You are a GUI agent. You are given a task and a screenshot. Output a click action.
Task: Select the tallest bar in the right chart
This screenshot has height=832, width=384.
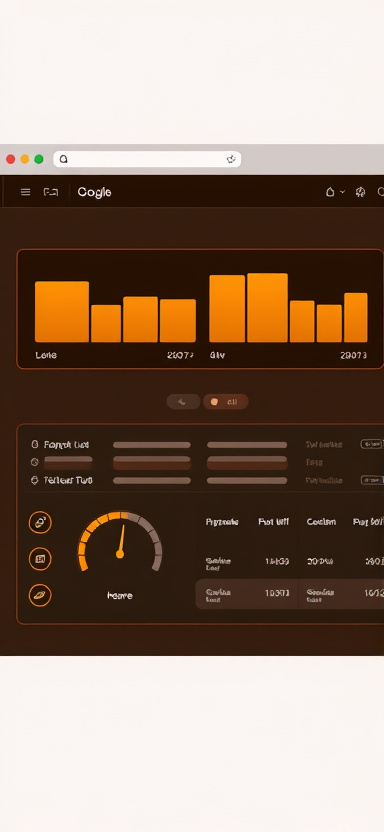[267, 308]
